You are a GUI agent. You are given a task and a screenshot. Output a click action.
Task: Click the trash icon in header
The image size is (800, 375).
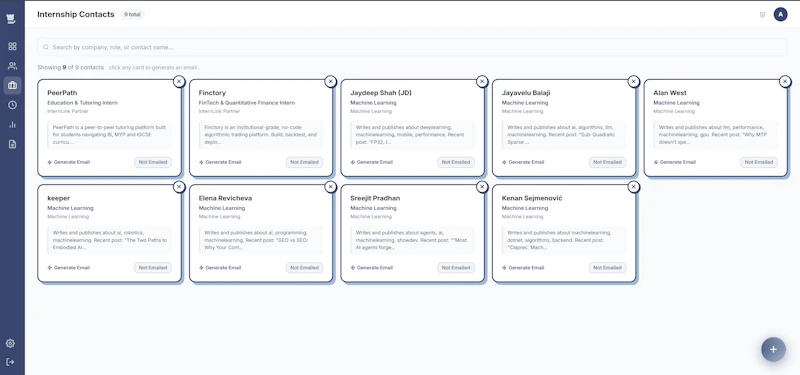[762, 15]
